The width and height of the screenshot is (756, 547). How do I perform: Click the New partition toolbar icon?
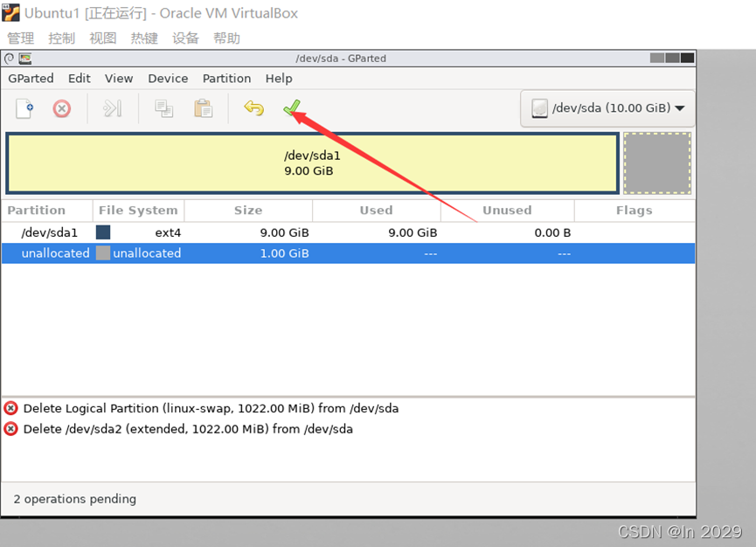click(24, 108)
